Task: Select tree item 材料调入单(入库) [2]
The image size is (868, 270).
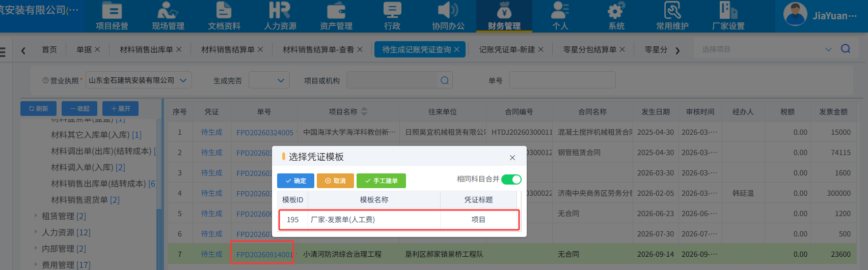Action: pyautogui.click(x=88, y=167)
